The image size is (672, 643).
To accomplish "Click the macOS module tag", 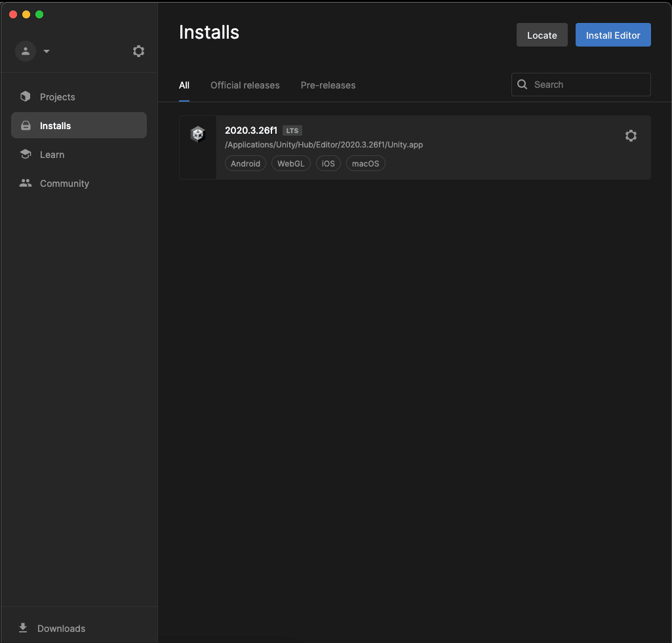I will pyautogui.click(x=366, y=164).
